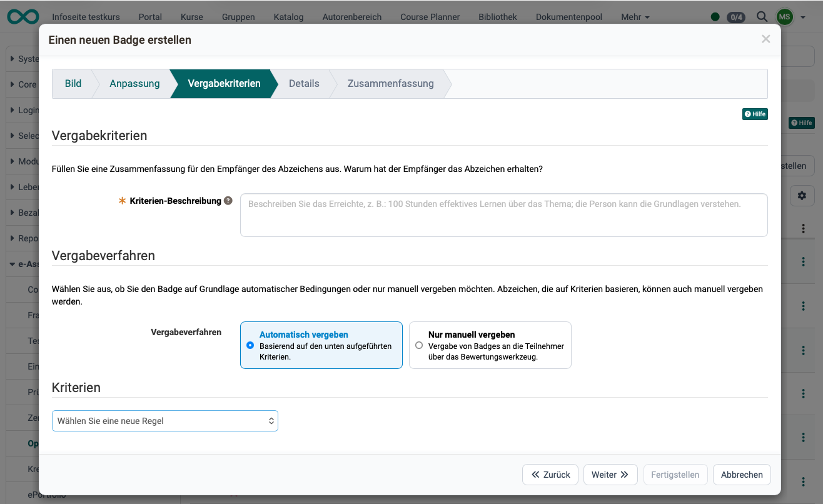Click into the Kriterien-Beschreibung text area
Viewport: 823px width, 504px height.
coord(503,215)
